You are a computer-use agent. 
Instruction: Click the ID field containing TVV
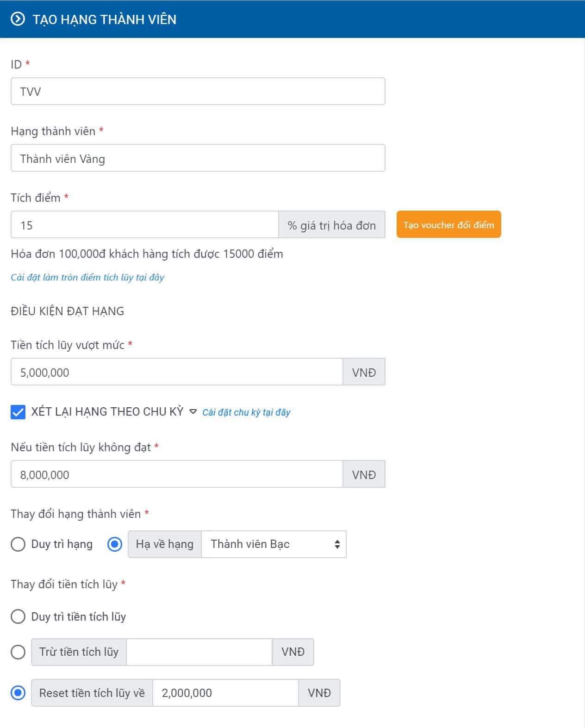click(198, 91)
